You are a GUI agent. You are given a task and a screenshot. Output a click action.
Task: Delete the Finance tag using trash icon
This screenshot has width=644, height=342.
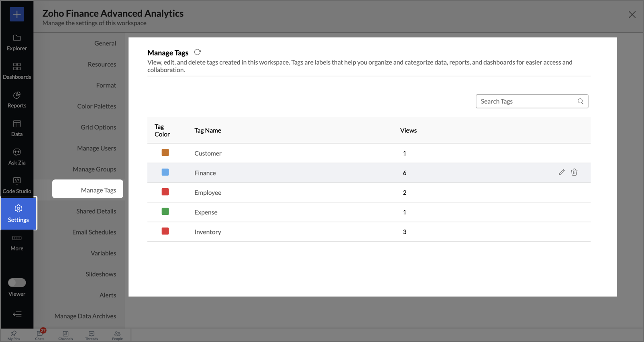coord(574,172)
